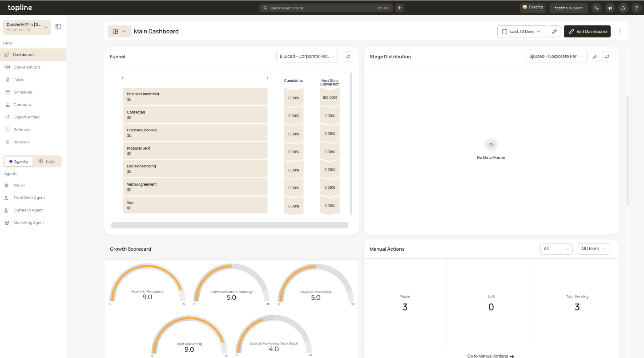The image size is (644, 358).
Task: Click the Opportunities sidebar icon
Action: coord(7,117)
